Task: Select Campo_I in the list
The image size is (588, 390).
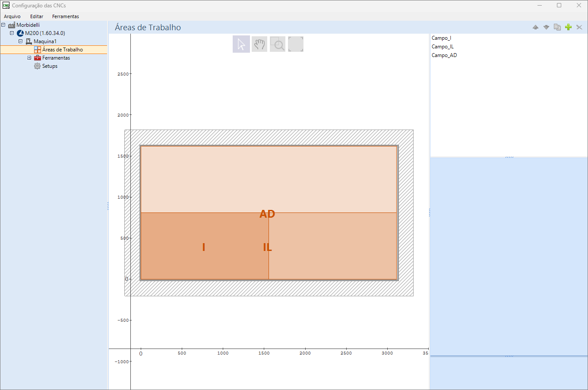Action: click(441, 38)
